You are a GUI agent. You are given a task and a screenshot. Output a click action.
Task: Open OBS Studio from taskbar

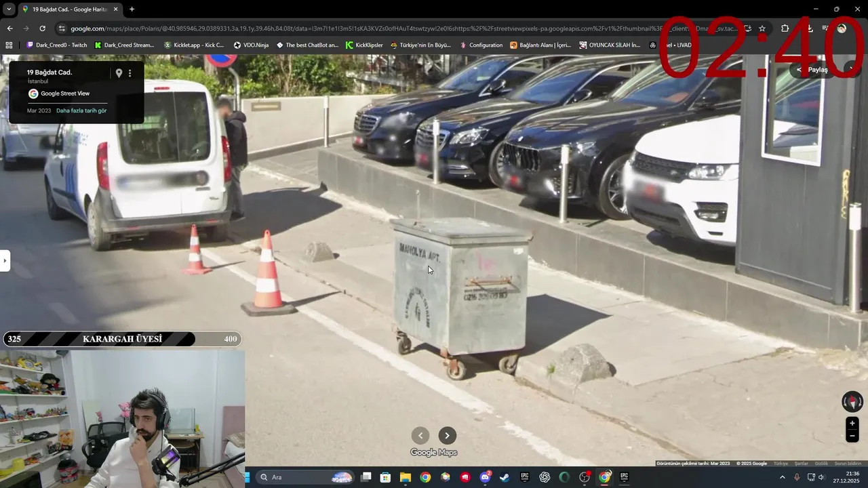coord(585,477)
